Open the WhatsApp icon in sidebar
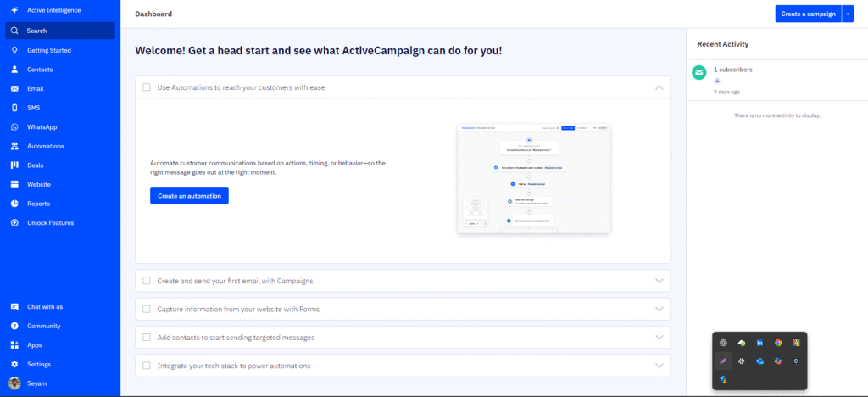868x397 pixels. click(x=15, y=126)
